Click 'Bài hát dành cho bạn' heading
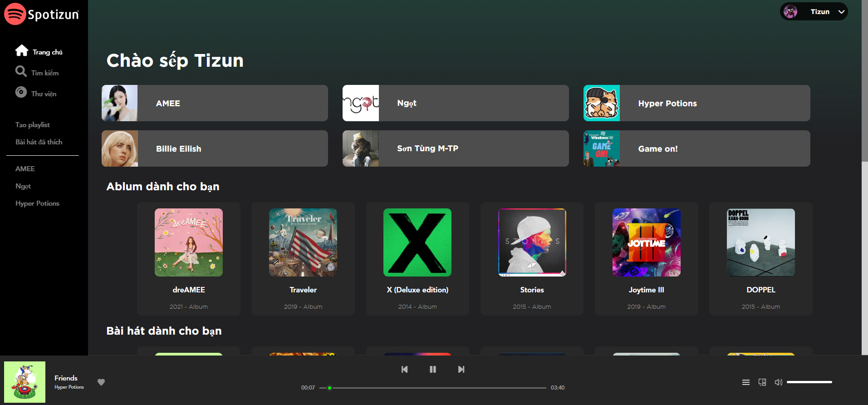868x405 pixels. point(164,331)
